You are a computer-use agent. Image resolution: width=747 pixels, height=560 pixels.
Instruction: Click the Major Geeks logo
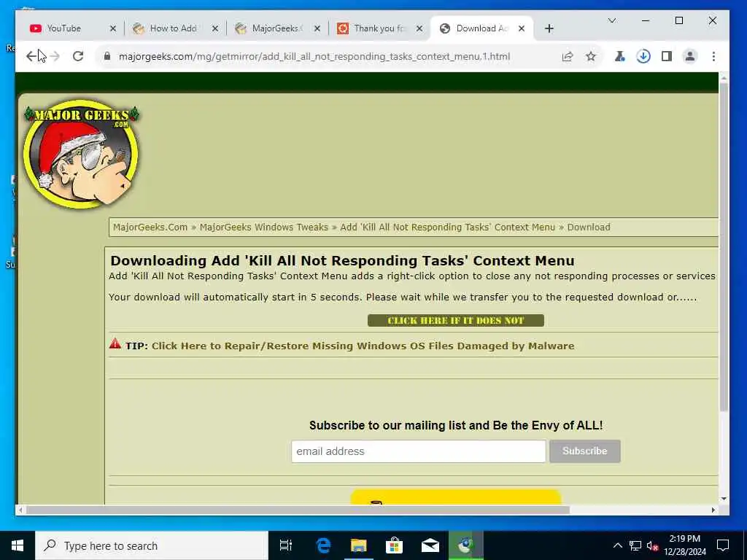point(82,153)
